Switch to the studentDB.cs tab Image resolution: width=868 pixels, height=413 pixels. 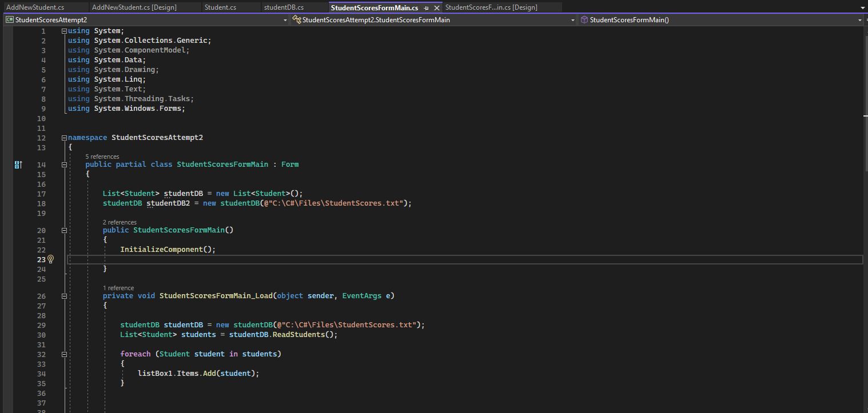tap(284, 7)
